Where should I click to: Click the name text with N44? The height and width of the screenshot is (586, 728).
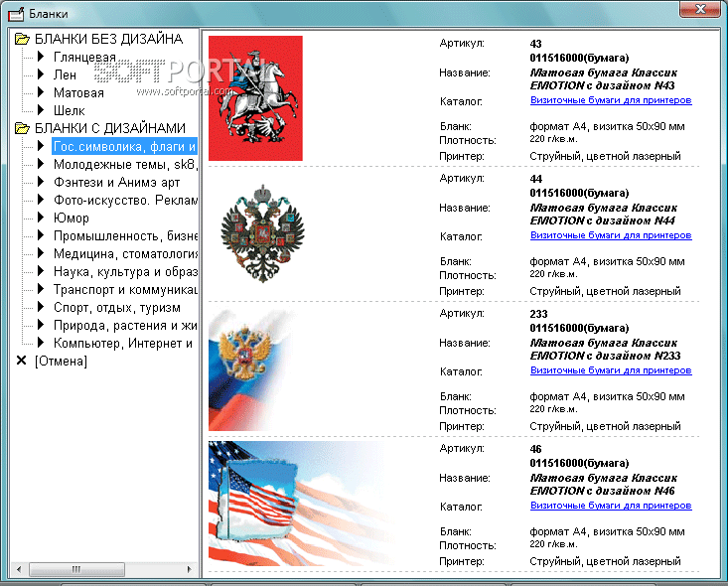pyautogui.click(x=604, y=215)
